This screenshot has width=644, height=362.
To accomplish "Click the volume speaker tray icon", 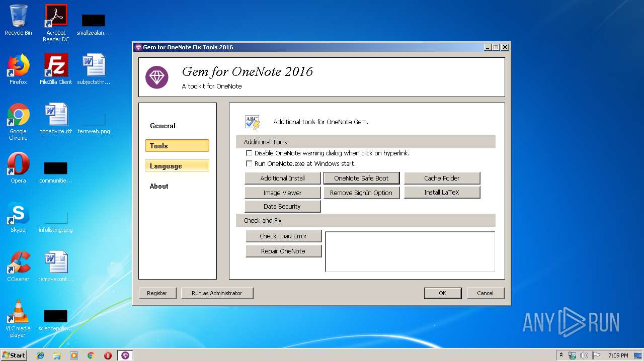I will tap(584, 355).
